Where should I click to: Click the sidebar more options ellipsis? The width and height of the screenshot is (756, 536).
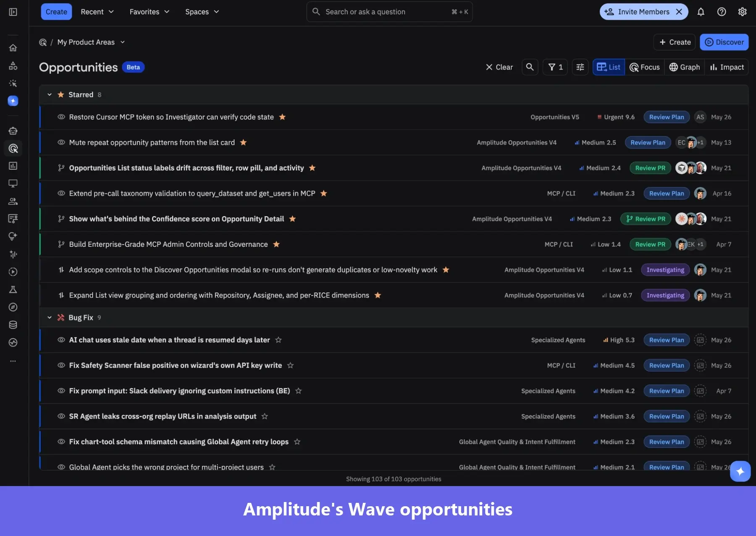click(13, 361)
